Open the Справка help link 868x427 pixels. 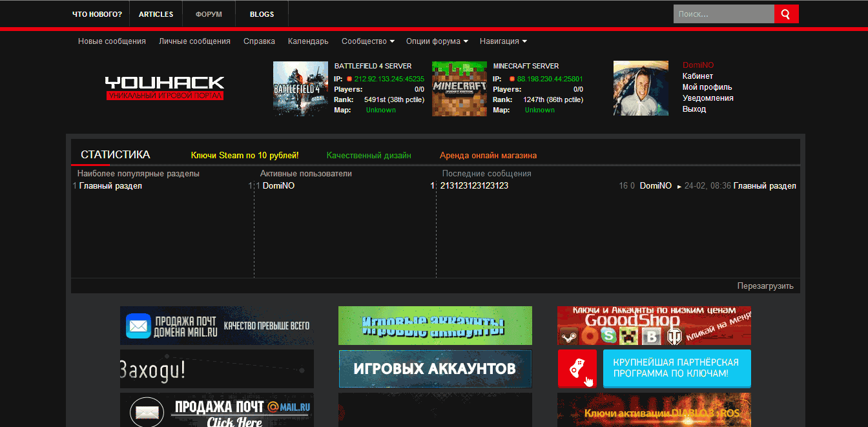[259, 41]
